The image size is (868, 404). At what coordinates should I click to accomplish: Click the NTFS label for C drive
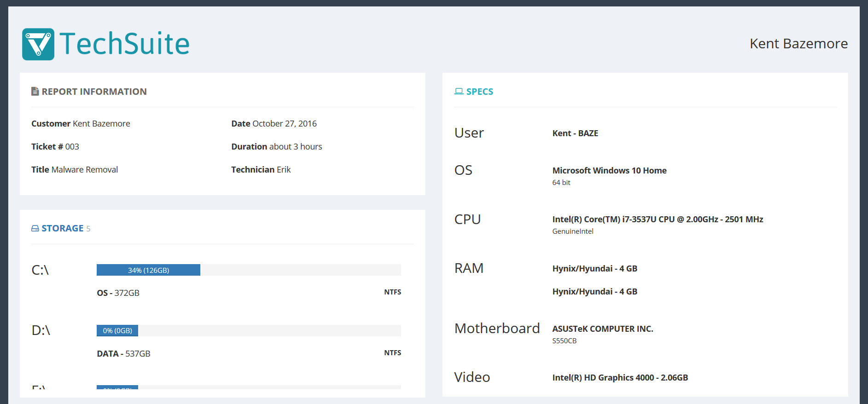point(393,292)
